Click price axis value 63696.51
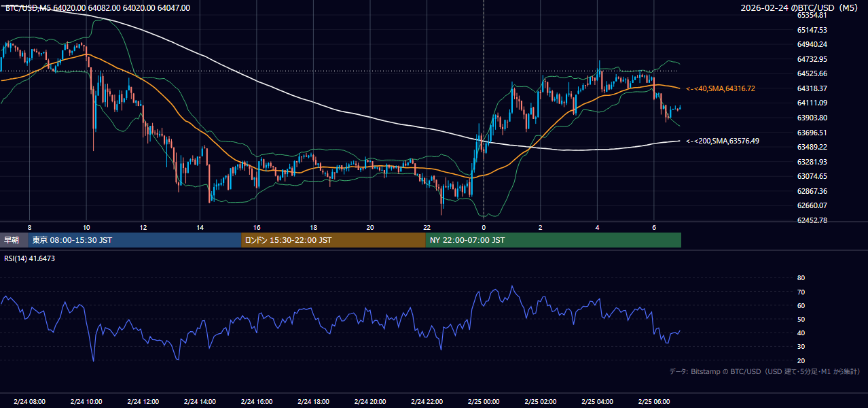Screen dimensions: 868x408 click(x=812, y=133)
